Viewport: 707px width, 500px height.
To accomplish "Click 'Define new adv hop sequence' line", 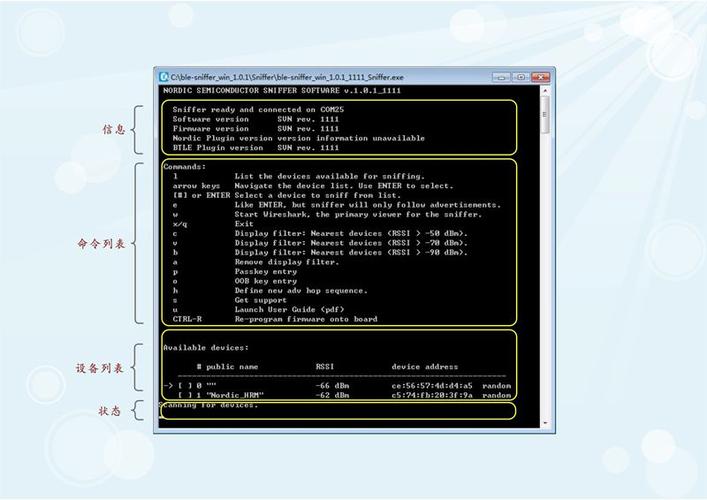I will tap(270, 290).
